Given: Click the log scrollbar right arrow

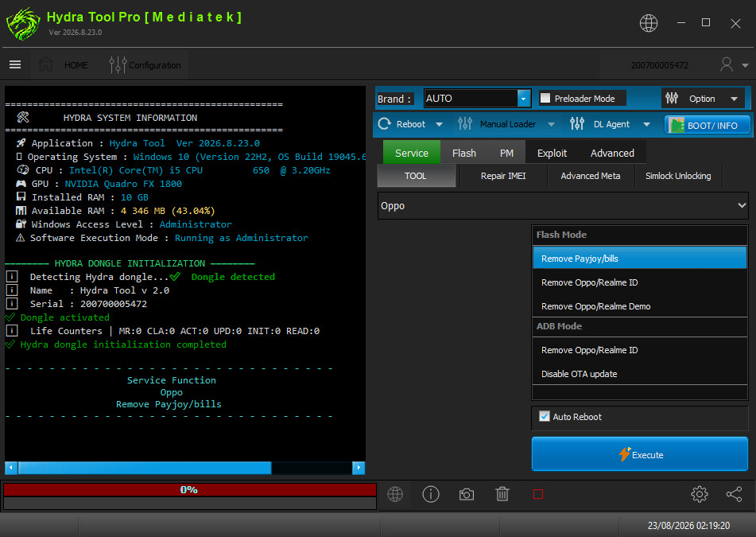Looking at the screenshot, I should coord(359,468).
